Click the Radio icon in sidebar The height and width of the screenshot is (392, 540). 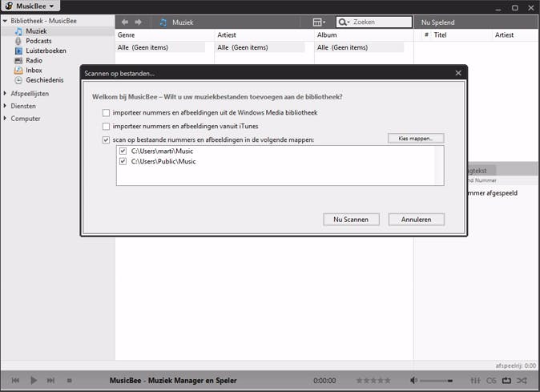tap(18, 61)
